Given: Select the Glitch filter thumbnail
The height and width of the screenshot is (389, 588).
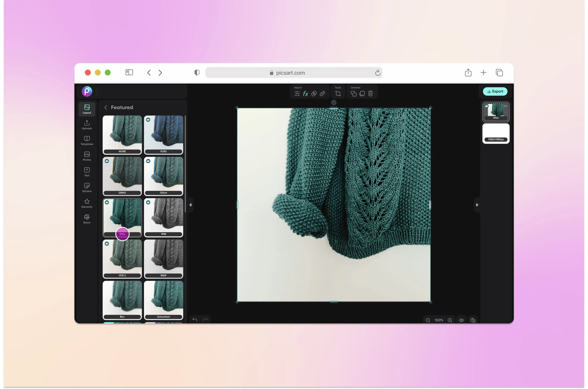Looking at the screenshot, I should [x=164, y=176].
